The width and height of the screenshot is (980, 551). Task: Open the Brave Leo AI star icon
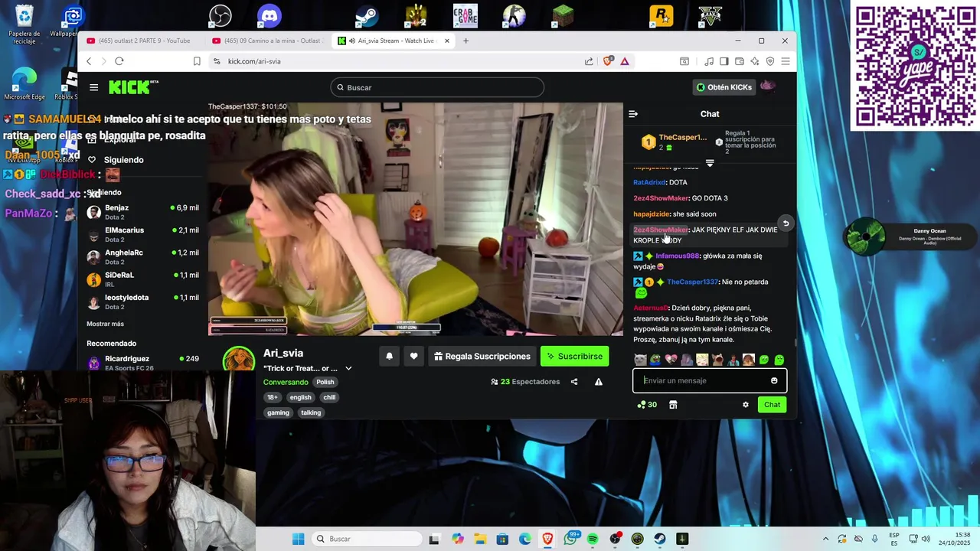click(x=755, y=61)
